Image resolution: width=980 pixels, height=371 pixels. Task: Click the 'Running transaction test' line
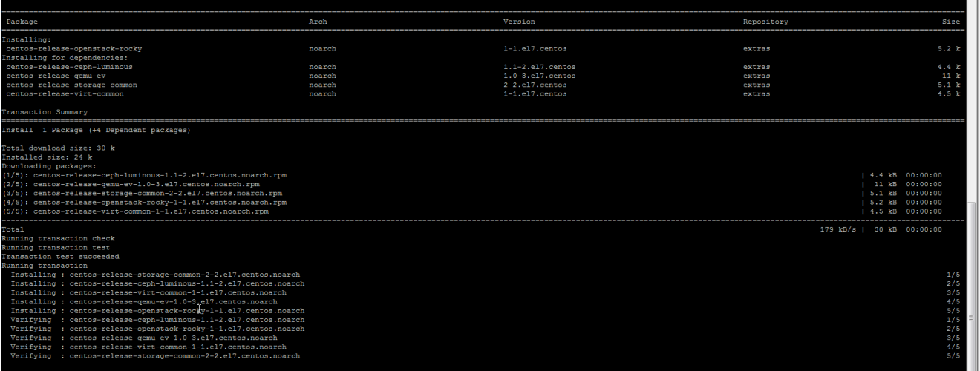(56, 247)
